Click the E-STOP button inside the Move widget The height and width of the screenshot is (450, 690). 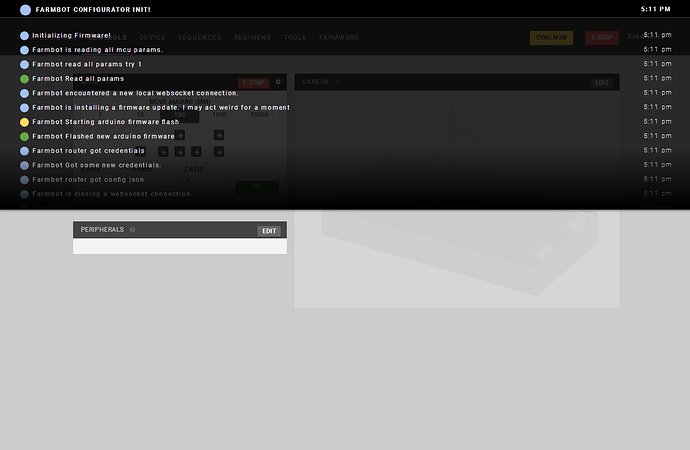coord(253,83)
